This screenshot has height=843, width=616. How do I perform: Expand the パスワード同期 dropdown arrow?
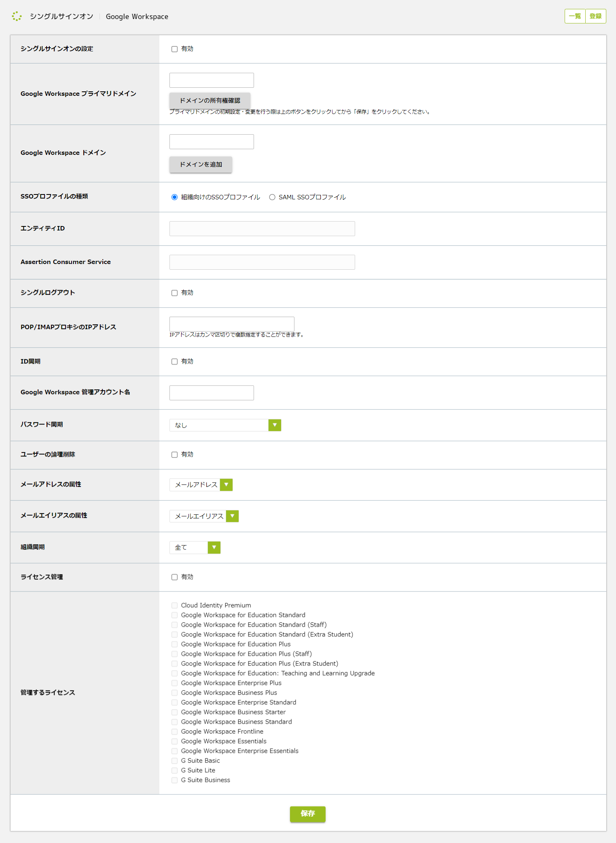tap(275, 425)
